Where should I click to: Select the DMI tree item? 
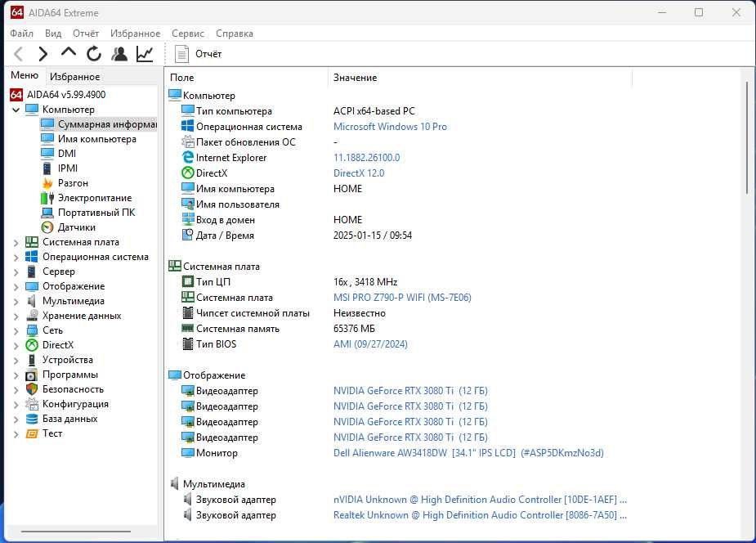[67, 154]
